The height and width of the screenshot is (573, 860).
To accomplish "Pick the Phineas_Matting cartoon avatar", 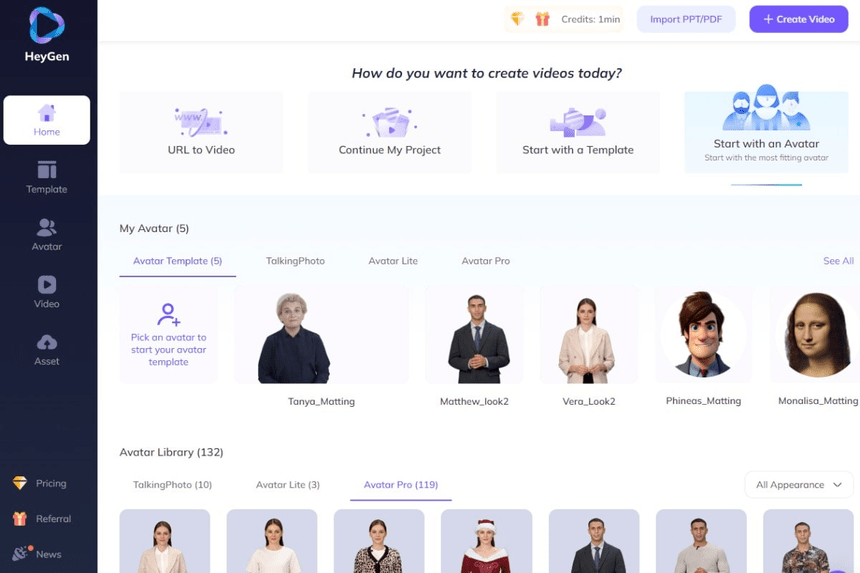I will tap(703, 334).
